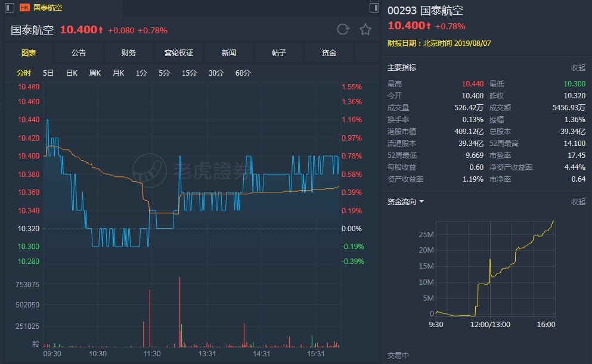Viewport: 592px width, 364px height.
Task: Select 月K chart period
Action: point(118,73)
